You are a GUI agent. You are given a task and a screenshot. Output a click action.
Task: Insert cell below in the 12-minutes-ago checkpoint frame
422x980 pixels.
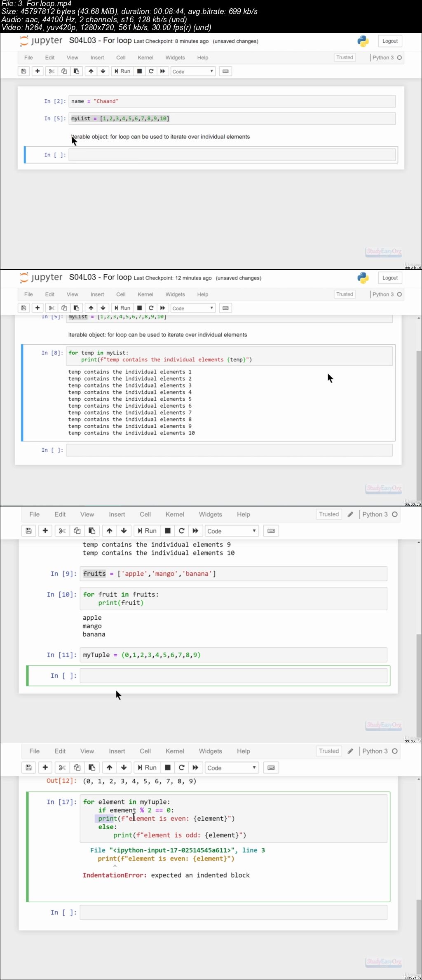[38, 308]
